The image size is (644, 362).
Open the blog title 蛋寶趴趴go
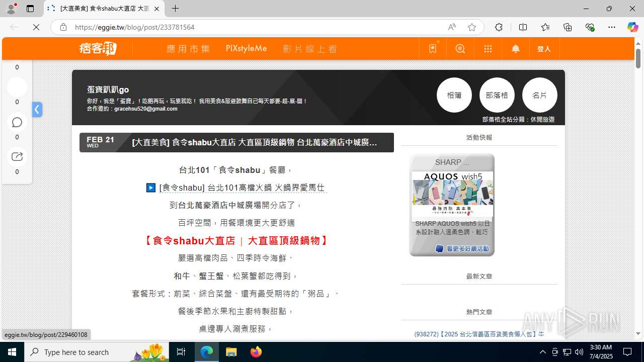[108, 89]
